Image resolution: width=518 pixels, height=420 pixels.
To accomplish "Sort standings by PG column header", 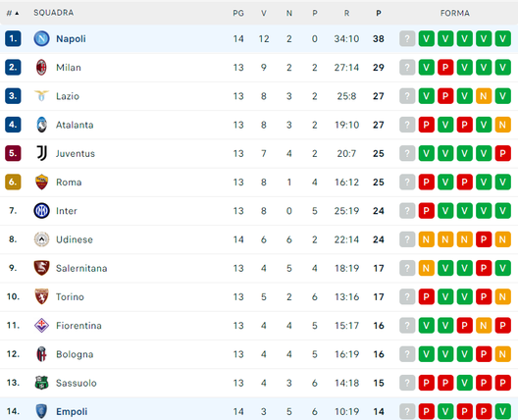I will coord(238,13).
